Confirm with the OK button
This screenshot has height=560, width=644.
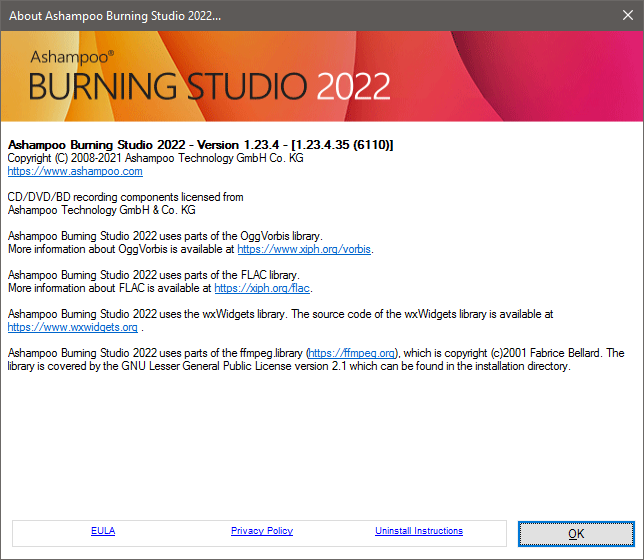(x=576, y=534)
